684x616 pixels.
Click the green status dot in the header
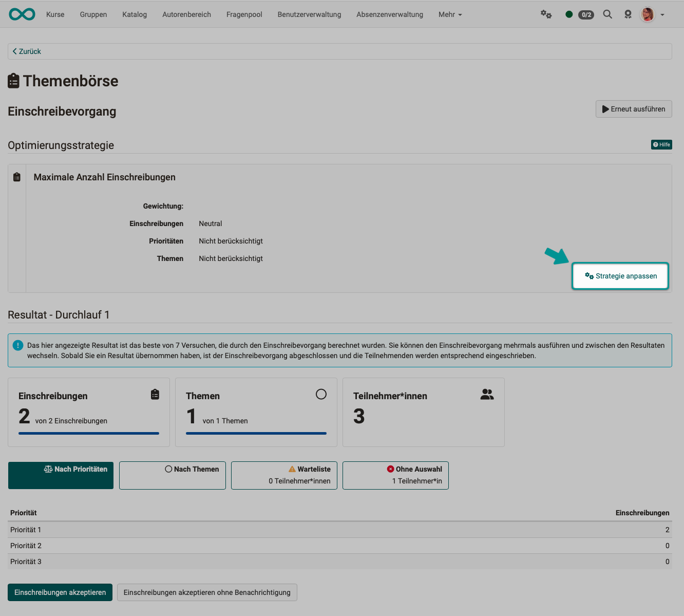(x=568, y=14)
